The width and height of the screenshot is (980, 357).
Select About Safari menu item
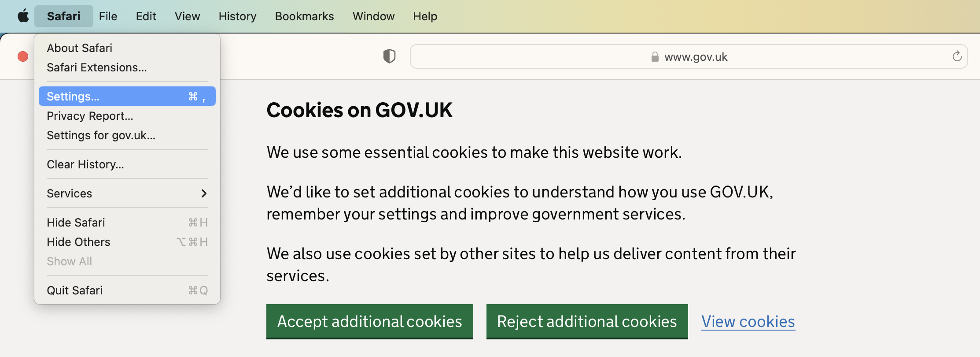[127, 48]
